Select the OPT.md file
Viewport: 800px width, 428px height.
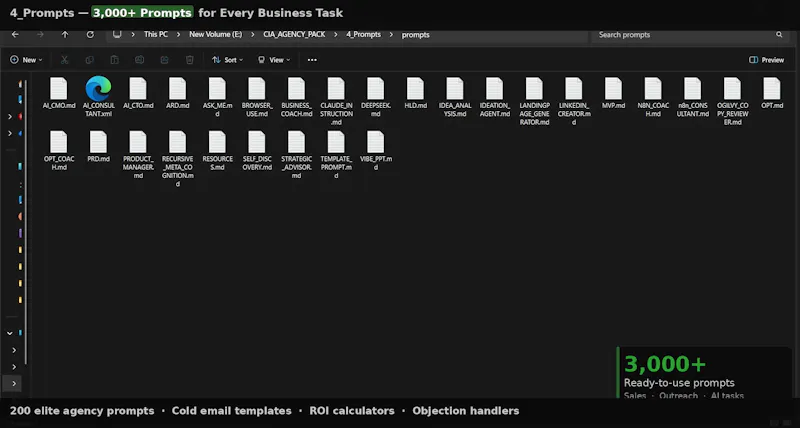tap(772, 93)
